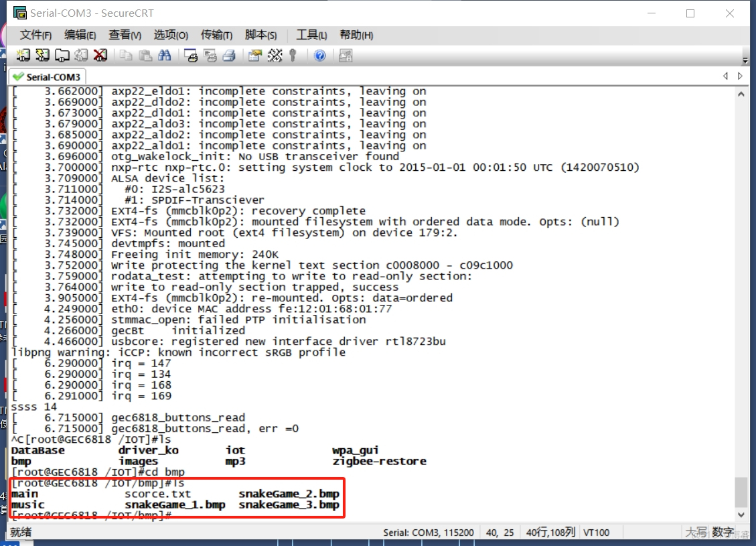Click the right tab-scroll arrow near the tabs
This screenshot has height=546, width=756.
tap(741, 76)
